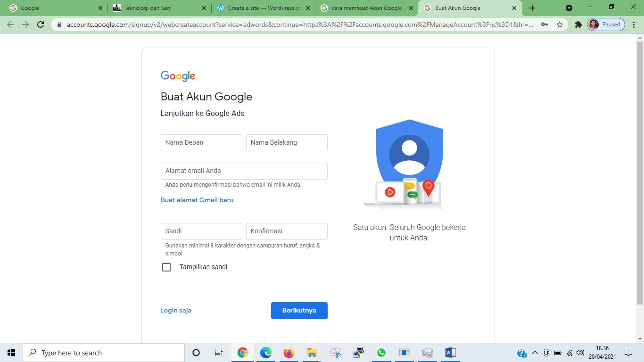Screen dimensions: 644x362
Task: Open a new tab with the plus icon
Action: pyautogui.click(x=532, y=8)
